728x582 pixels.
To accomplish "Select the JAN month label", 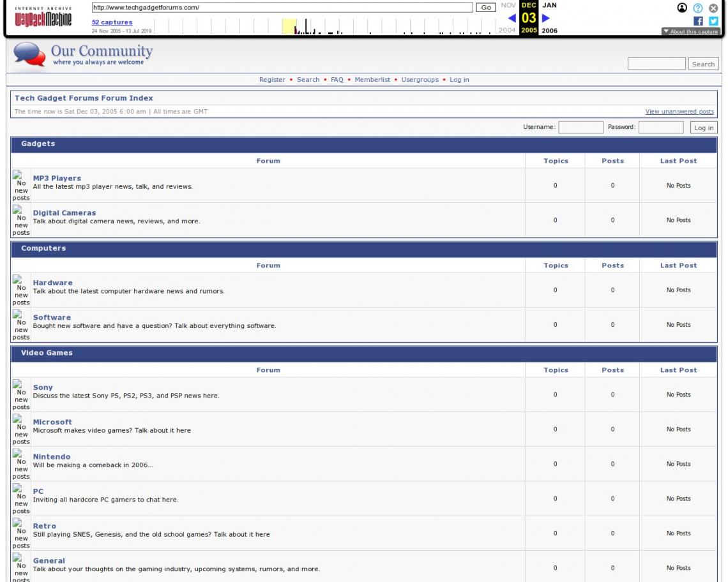I will coord(549,5).
